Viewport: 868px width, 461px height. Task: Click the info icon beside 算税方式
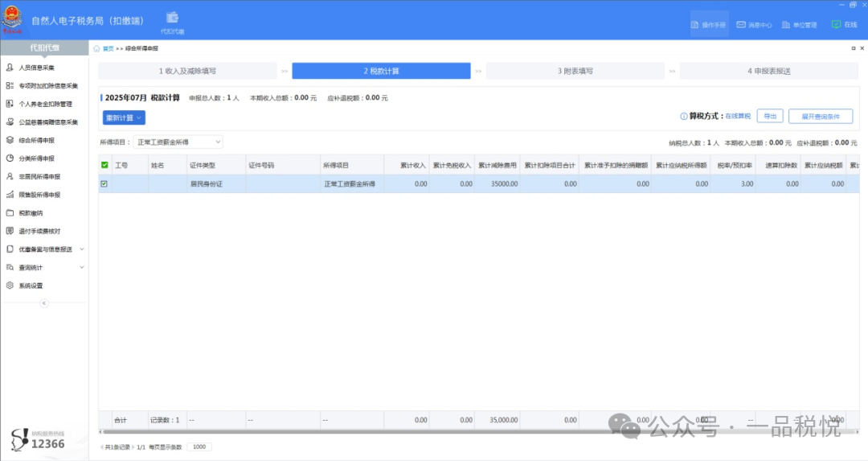(x=683, y=116)
